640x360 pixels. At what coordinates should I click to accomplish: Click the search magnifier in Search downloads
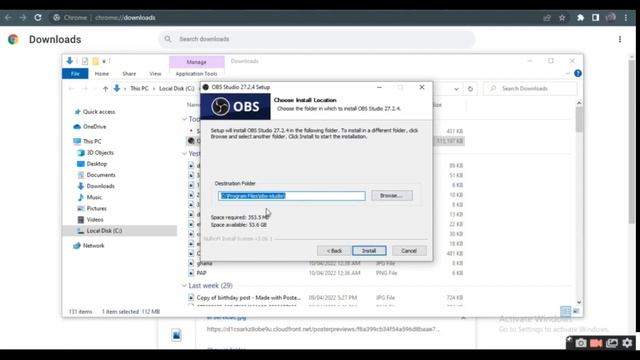(x=168, y=39)
